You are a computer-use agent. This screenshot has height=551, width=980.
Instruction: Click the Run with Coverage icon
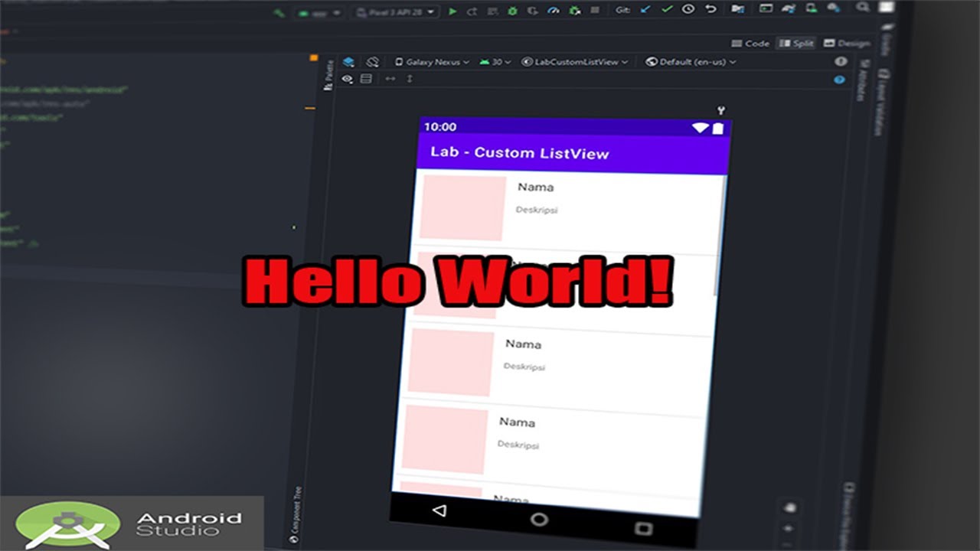tap(533, 11)
